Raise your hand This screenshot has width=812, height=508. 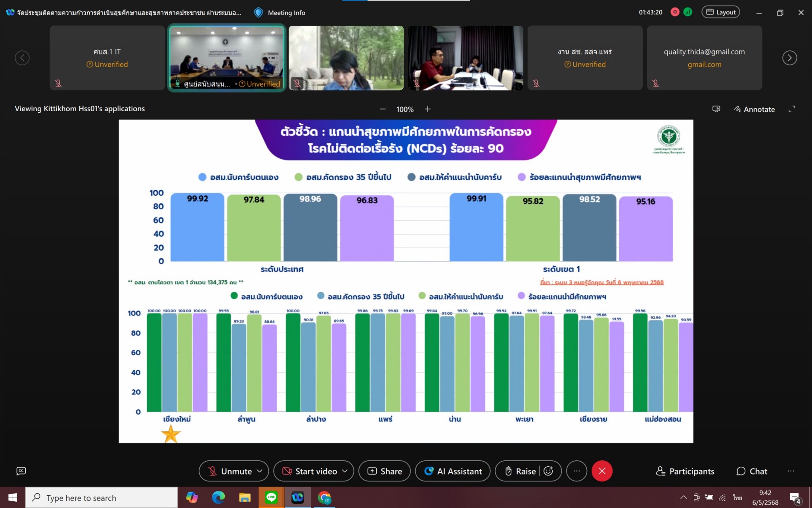(520, 471)
